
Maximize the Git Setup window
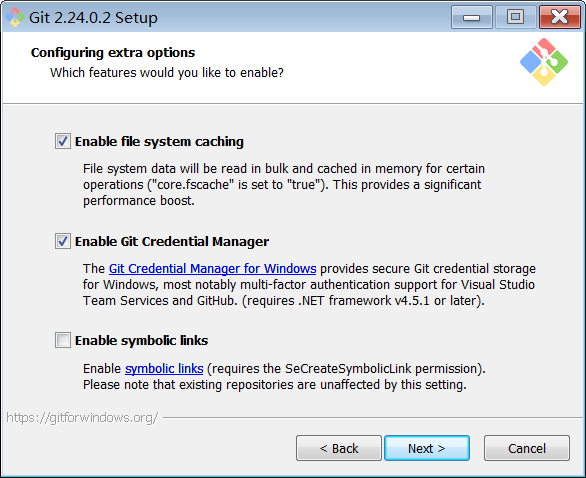click(515, 17)
